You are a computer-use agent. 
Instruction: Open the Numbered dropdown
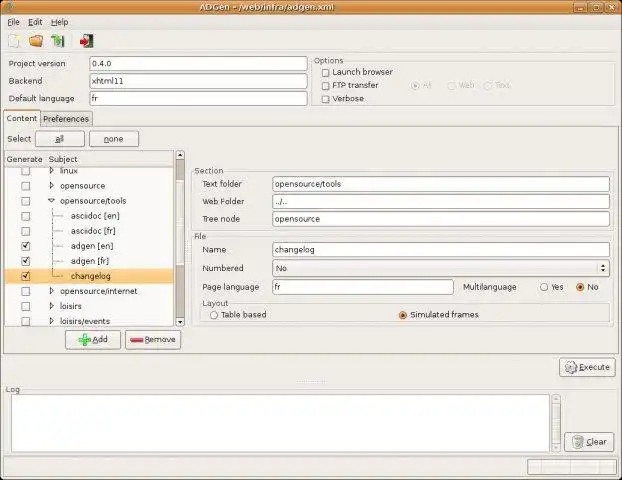click(441, 269)
